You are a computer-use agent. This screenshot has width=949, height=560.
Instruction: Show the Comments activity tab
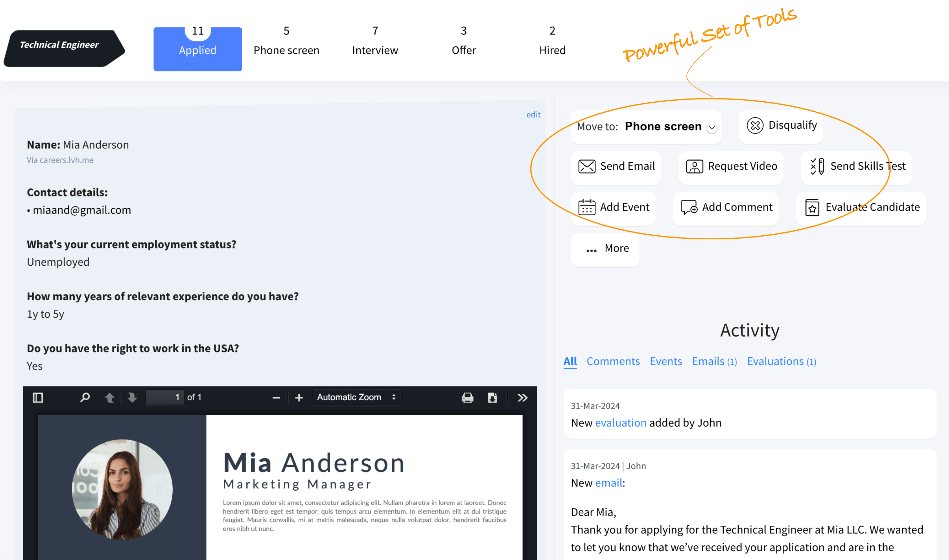(x=613, y=361)
